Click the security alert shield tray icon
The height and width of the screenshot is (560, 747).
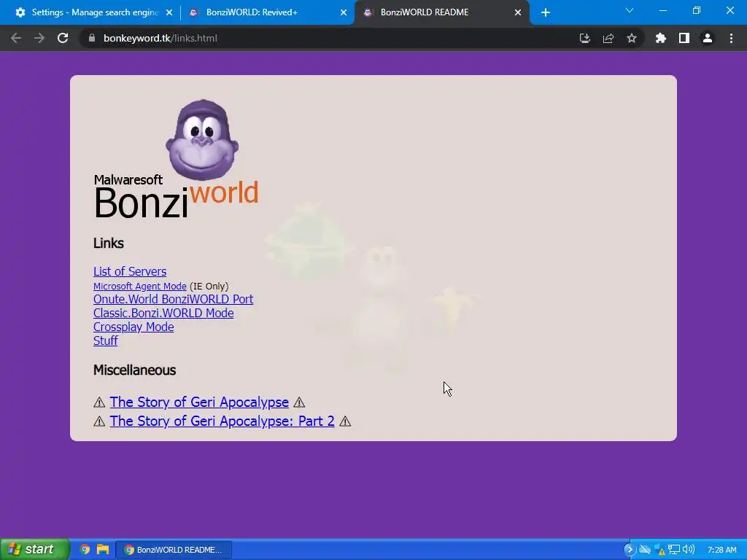tap(659, 550)
